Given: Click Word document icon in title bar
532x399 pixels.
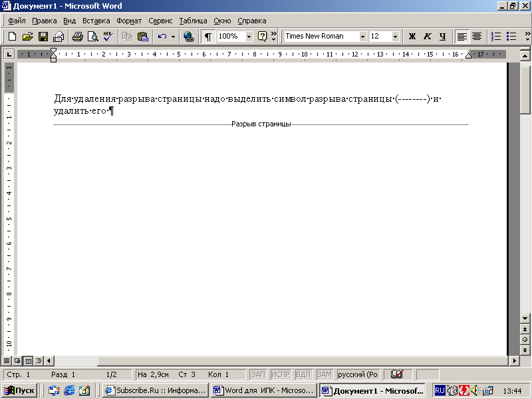Looking at the screenshot, I should (x=6, y=6).
